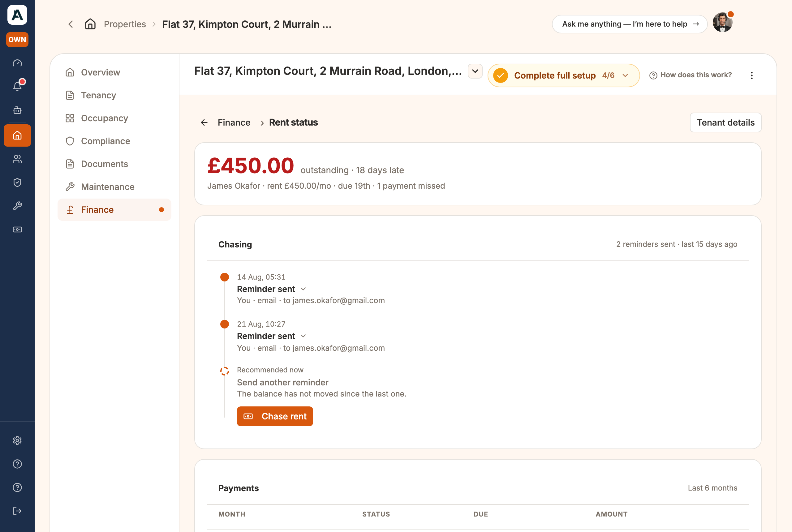Click the £450.00 outstanding amount
The width and height of the screenshot is (792, 532).
coord(251,165)
